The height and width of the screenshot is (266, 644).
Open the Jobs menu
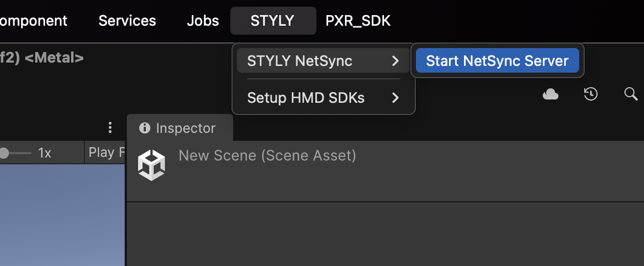point(203,21)
